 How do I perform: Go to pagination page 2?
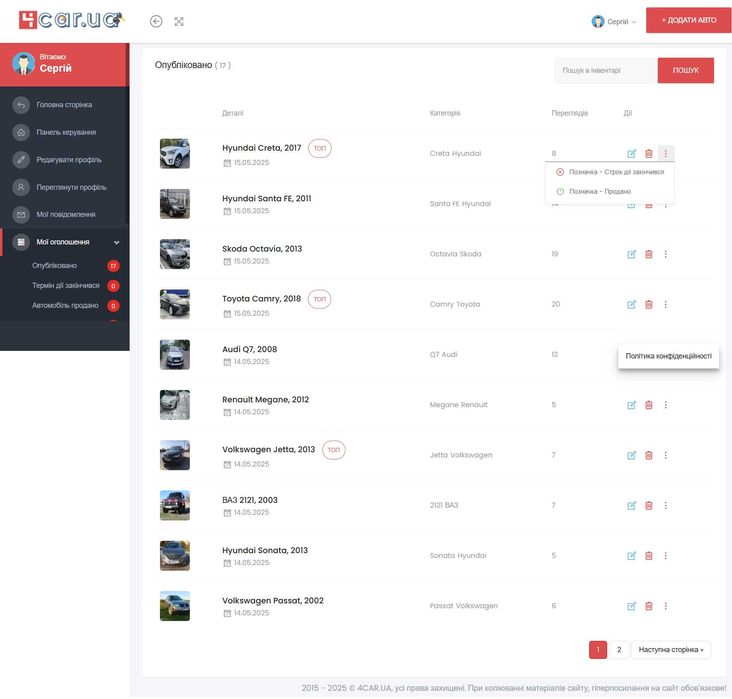[619, 650]
